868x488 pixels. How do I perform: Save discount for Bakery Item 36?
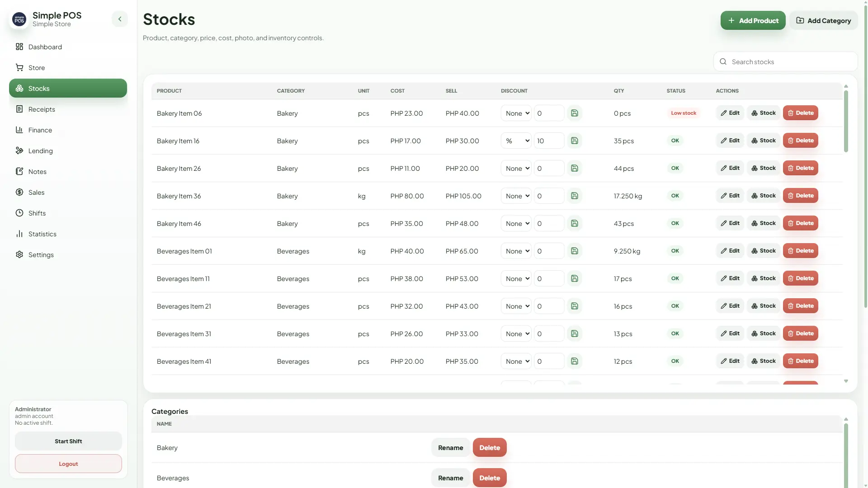pos(575,196)
